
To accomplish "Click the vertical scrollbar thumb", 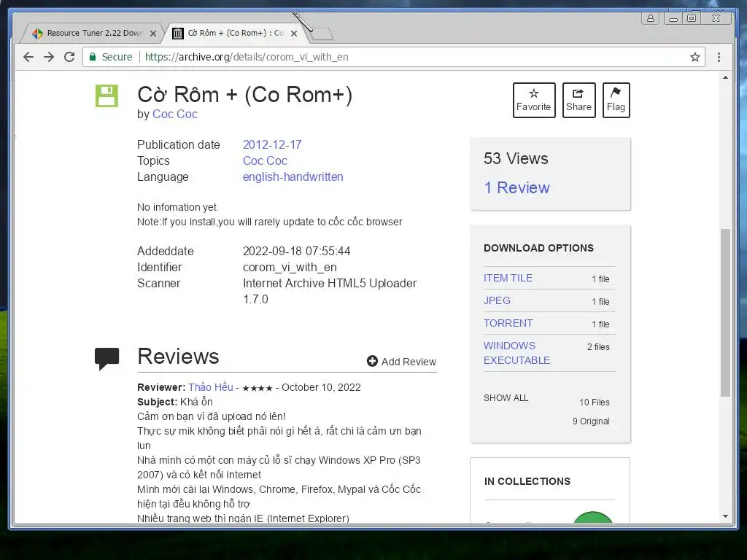I will (x=725, y=312).
